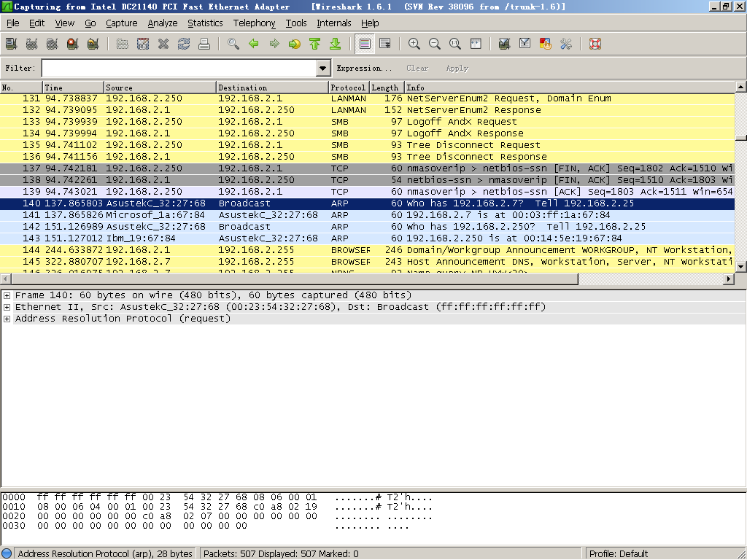
Task: Expand Address Resolution Protocol node
Action: (7, 319)
